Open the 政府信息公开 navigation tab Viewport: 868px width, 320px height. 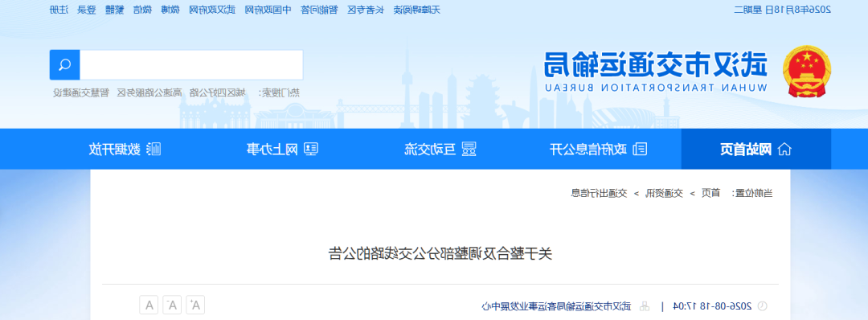598,149
